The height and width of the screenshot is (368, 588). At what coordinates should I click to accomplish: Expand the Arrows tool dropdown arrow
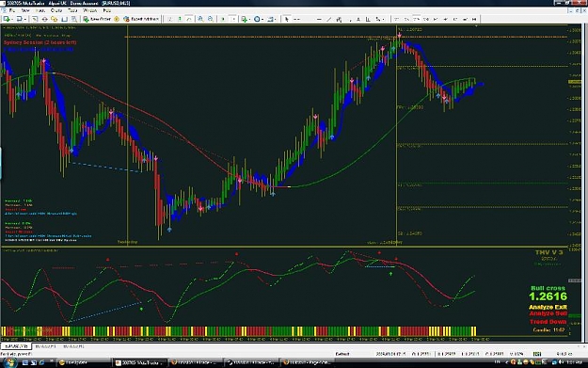point(383,19)
